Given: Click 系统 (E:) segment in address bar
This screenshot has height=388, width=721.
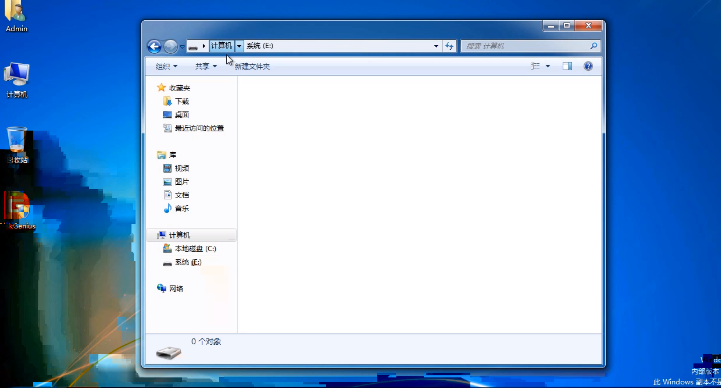Looking at the screenshot, I should (260, 46).
